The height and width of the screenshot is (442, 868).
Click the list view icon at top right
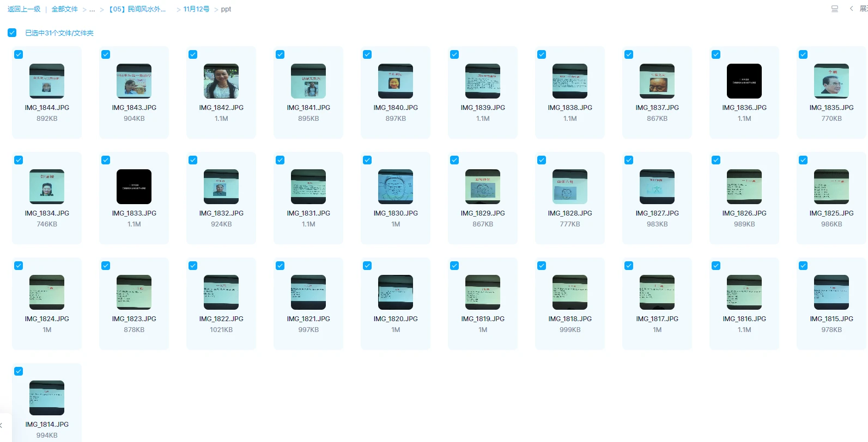point(834,9)
